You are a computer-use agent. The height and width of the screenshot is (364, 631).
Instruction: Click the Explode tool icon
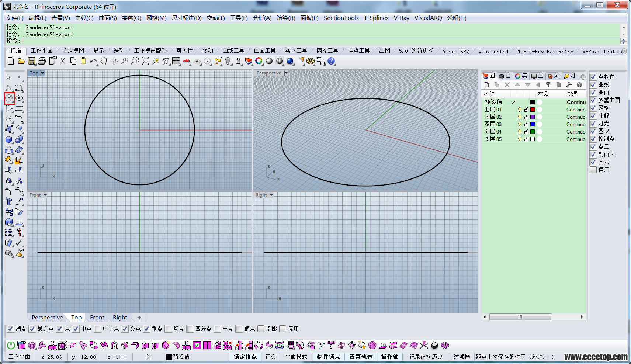pyautogui.click(x=20, y=160)
